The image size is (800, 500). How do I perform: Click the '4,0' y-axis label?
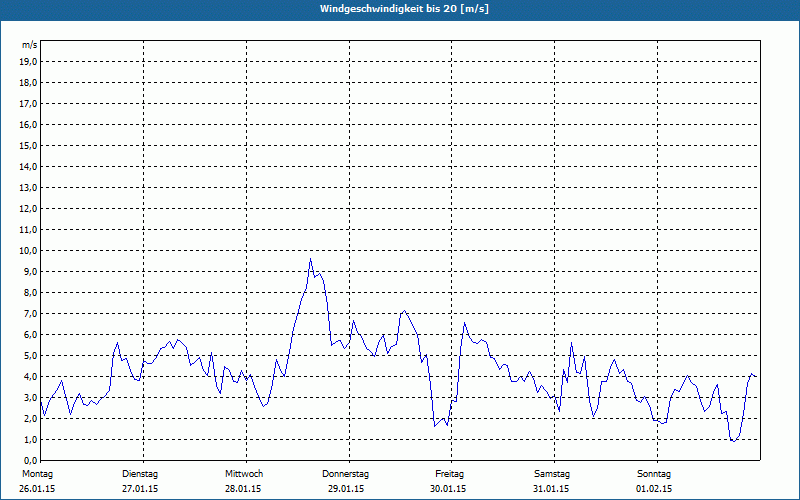point(30,377)
